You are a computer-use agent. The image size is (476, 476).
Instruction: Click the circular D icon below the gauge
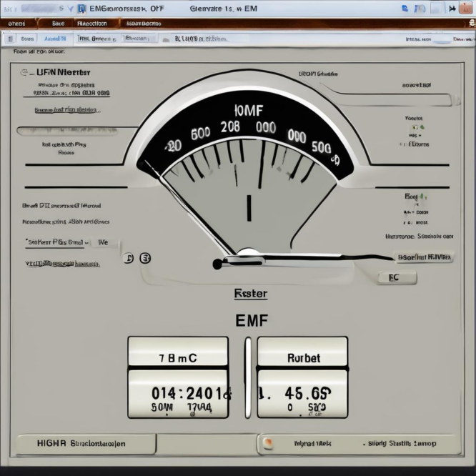[x=129, y=258]
